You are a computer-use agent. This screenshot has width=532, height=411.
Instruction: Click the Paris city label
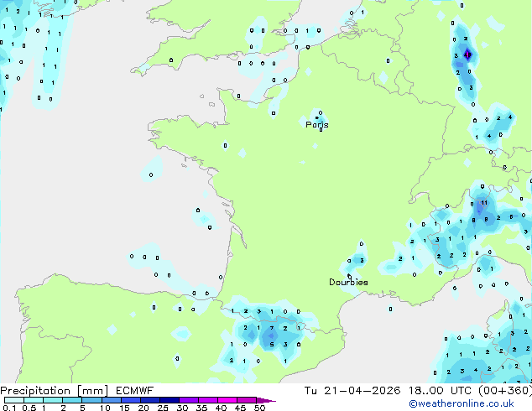click(317, 125)
